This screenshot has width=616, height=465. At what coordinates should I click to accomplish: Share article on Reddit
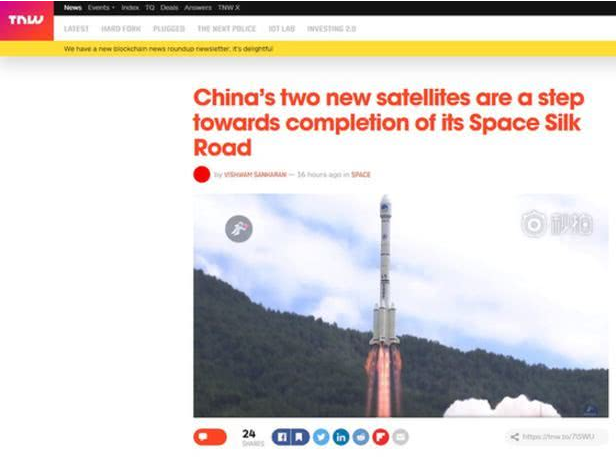tap(361, 437)
